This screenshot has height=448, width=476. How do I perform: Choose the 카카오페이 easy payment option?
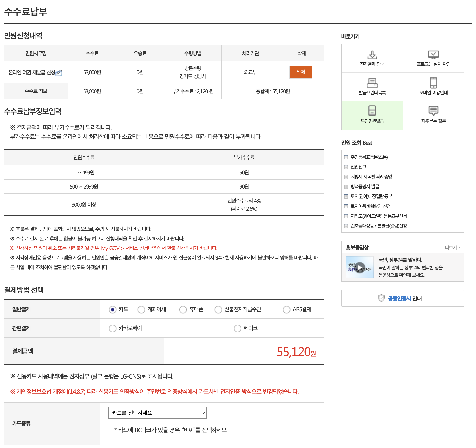(x=112, y=328)
